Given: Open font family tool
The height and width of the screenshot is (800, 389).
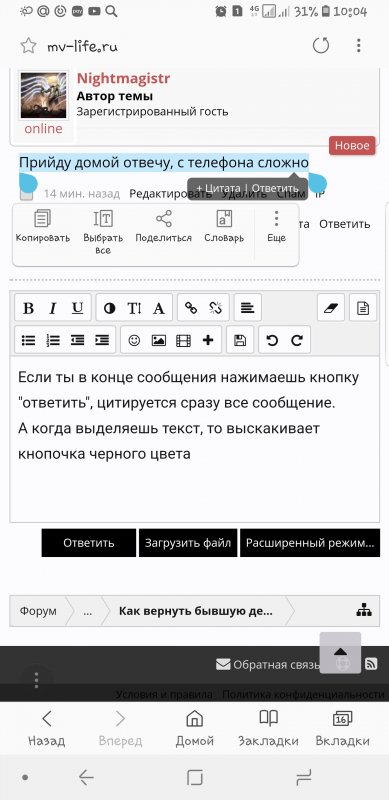Looking at the screenshot, I should coord(159,308).
